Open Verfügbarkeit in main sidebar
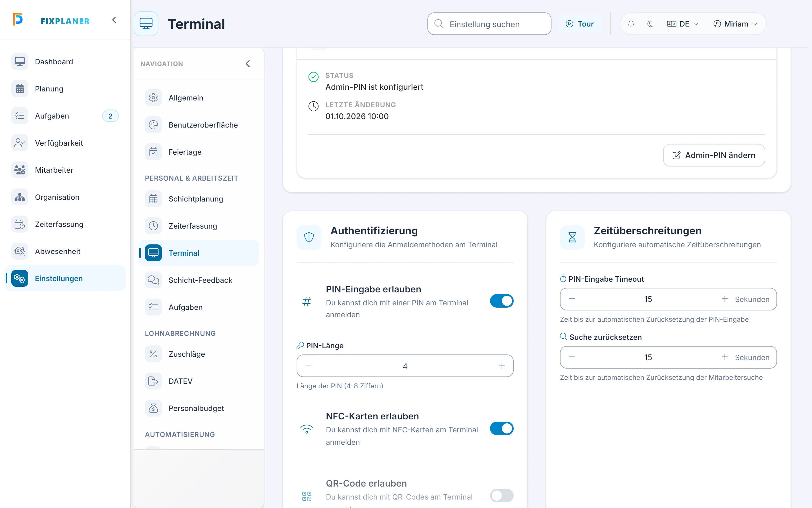This screenshot has width=812, height=508. click(65, 143)
